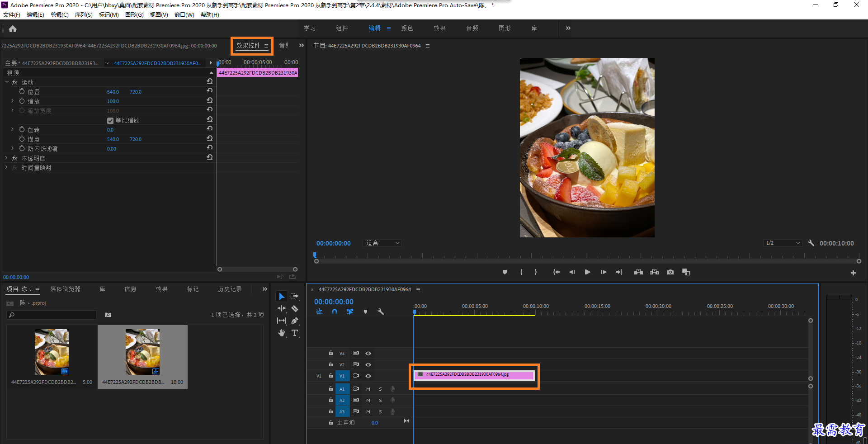The width and height of the screenshot is (868, 444).
Task: Select the Hand tool
Action: coord(282,333)
